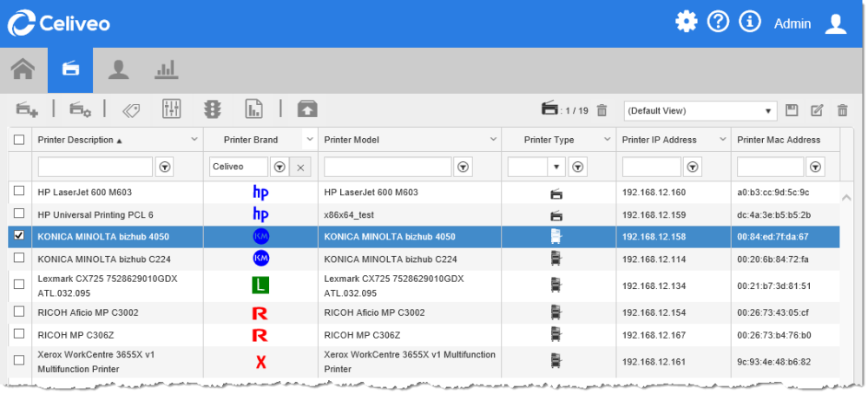The width and height of the screenshot is (868, 394).
Task: Click the Celiveo logo
Action: click(59, 23)
